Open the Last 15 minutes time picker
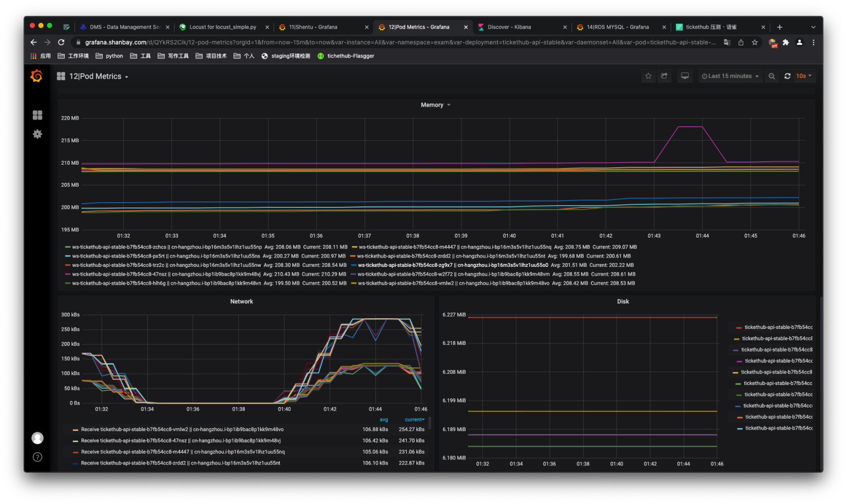 click(x=730, y=76)
